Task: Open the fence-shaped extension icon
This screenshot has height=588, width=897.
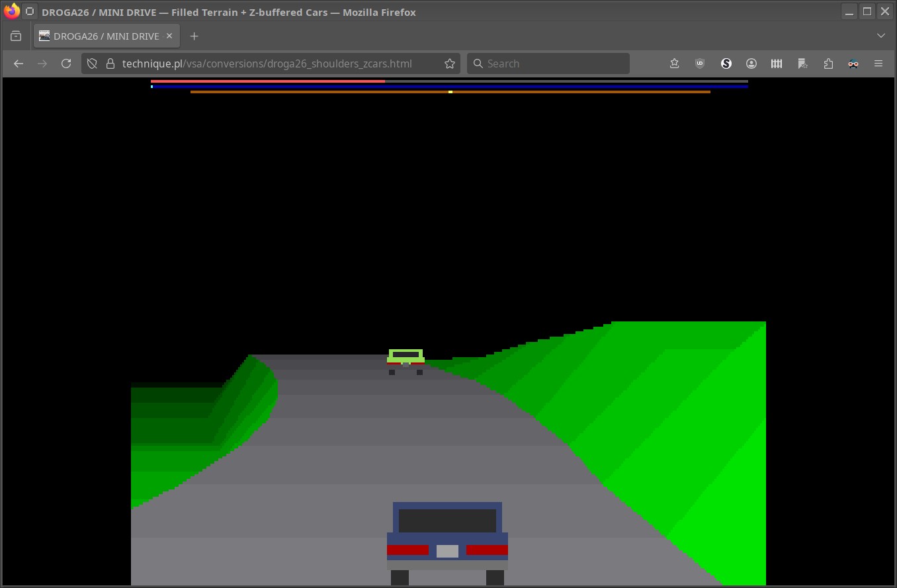Action: [x=777, y=63]
